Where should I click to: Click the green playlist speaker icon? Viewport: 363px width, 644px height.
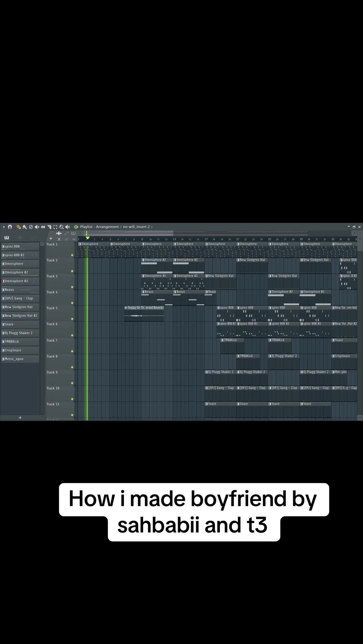click(x=76, y=227)
